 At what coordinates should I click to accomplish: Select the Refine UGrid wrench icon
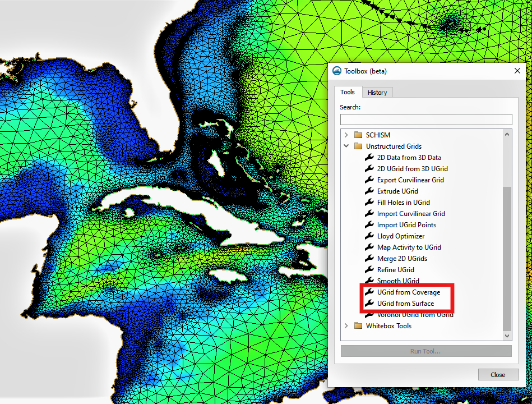(369, 269)
